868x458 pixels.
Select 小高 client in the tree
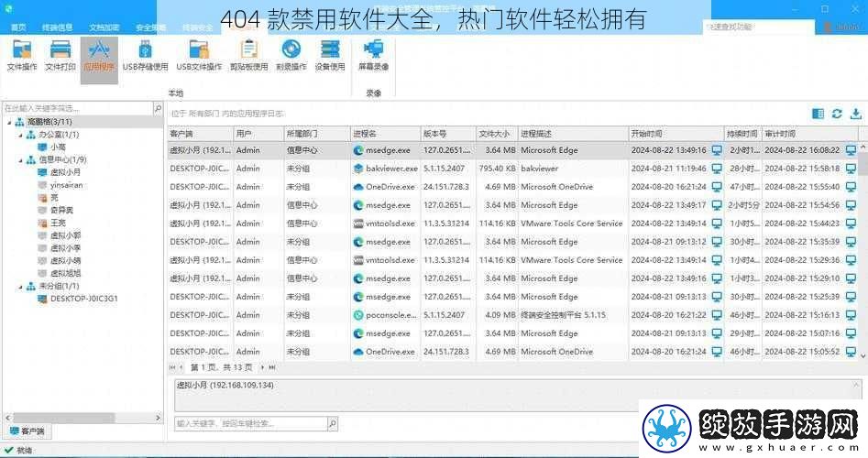pos(58,147)
